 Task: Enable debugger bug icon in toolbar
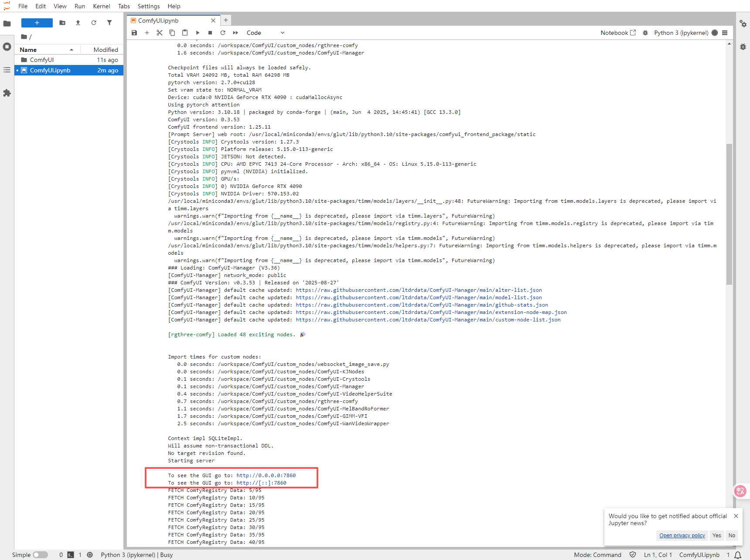645,33
